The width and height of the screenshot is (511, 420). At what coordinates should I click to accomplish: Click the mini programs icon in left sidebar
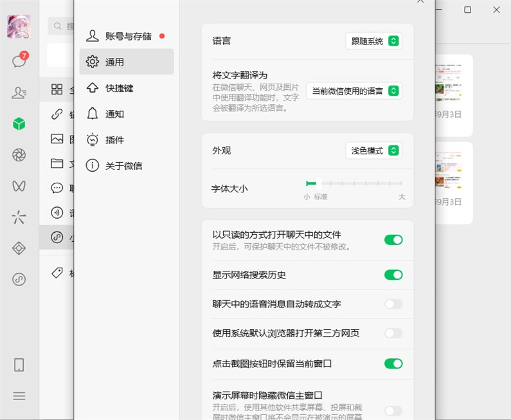tap(19, 279)
